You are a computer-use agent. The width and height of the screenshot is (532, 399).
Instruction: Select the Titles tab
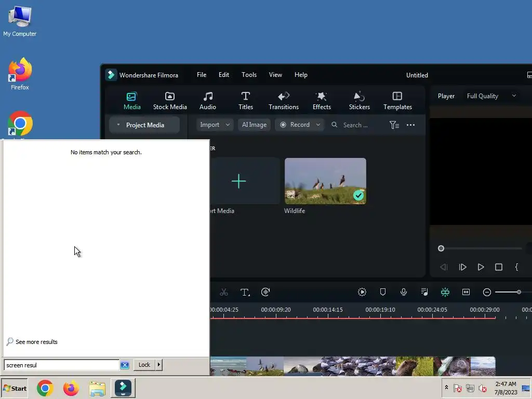point(246,101)
